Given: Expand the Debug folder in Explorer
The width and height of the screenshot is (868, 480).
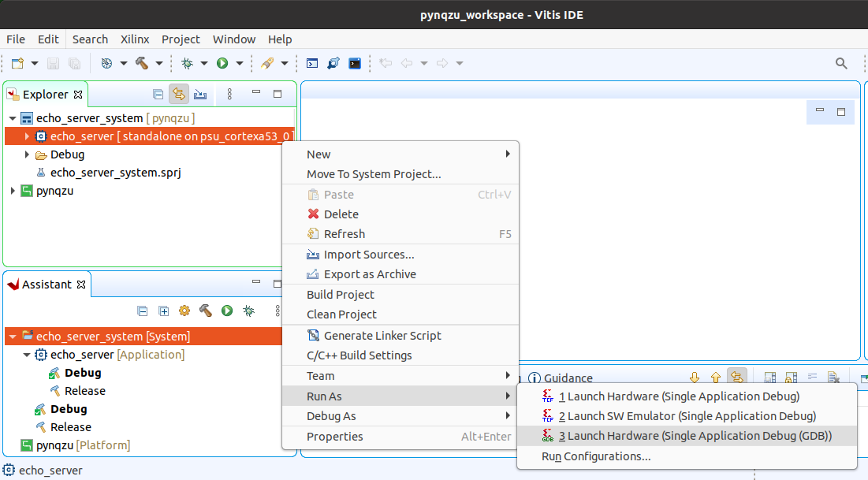Looking at the screenshot, I should [27, 154].
